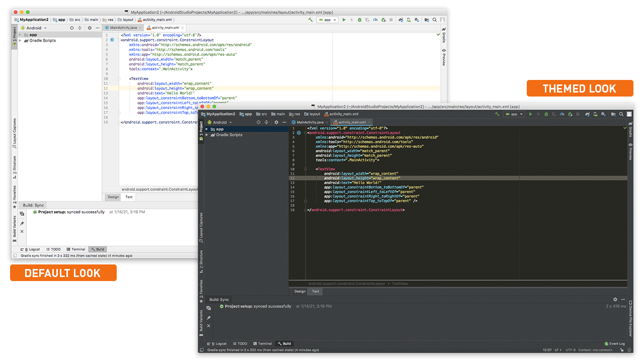Close MainActivity.java tab in themed editor

(327, 122)
